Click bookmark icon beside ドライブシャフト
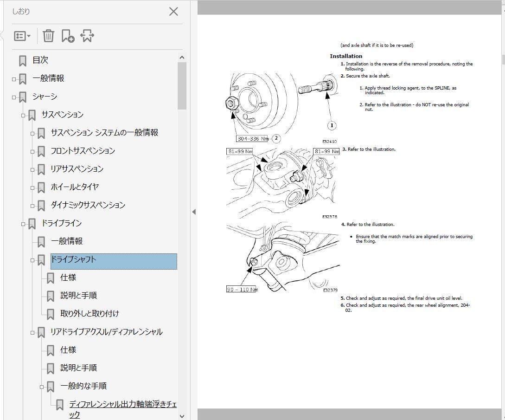 (41, 260)
